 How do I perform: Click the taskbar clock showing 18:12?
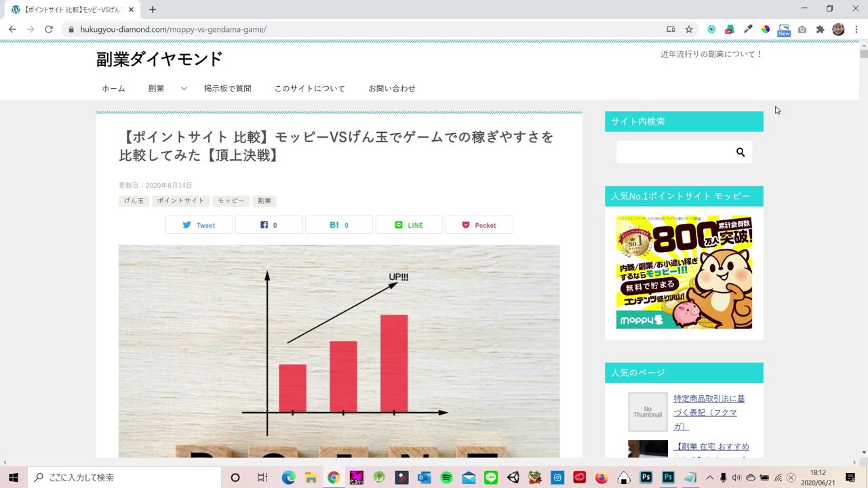(818, 477)
